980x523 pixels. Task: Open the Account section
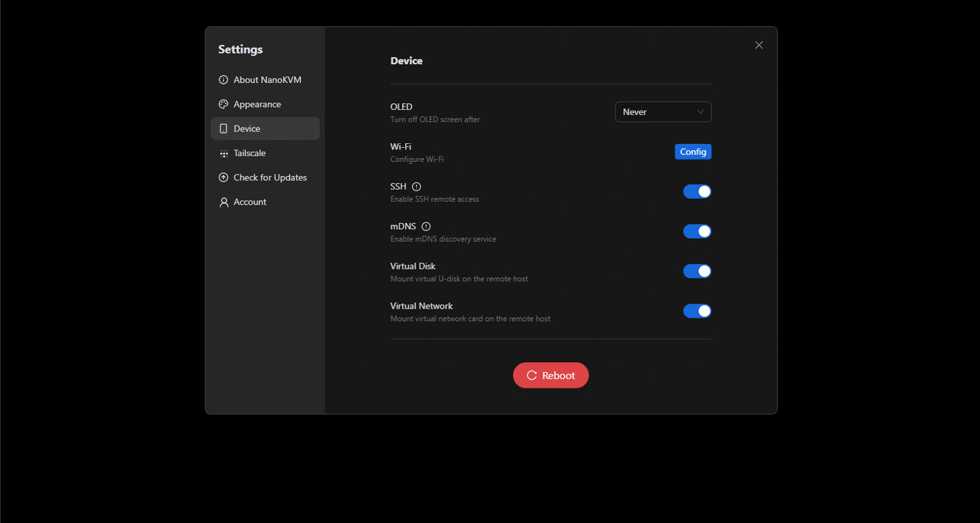click(265, 202)
